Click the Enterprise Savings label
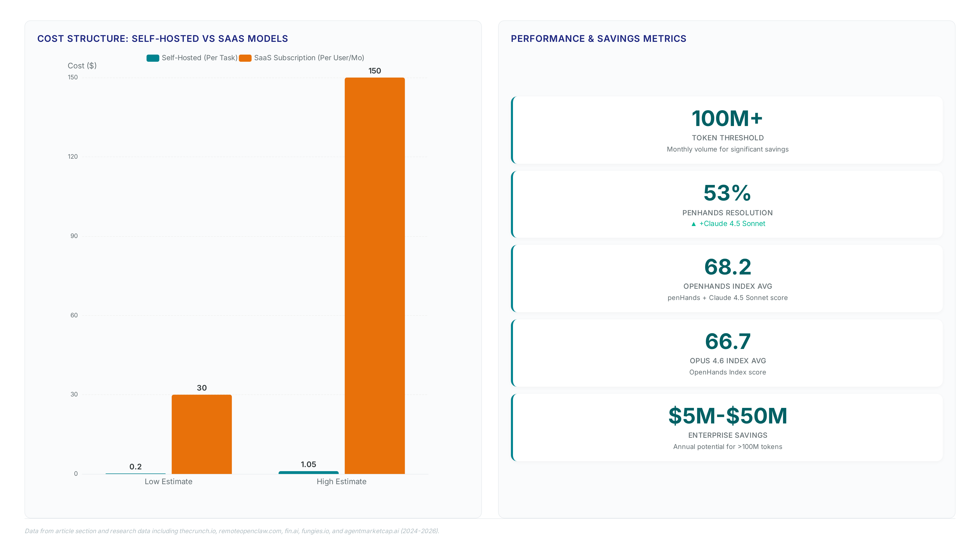Viewport: 980px width, 551px height. pyautogui.click(x=727, y=435)
